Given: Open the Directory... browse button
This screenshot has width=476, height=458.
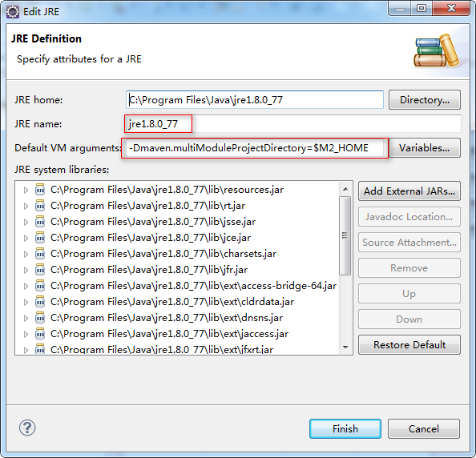Looking at the screenshot, I should [x=425, y=100].
